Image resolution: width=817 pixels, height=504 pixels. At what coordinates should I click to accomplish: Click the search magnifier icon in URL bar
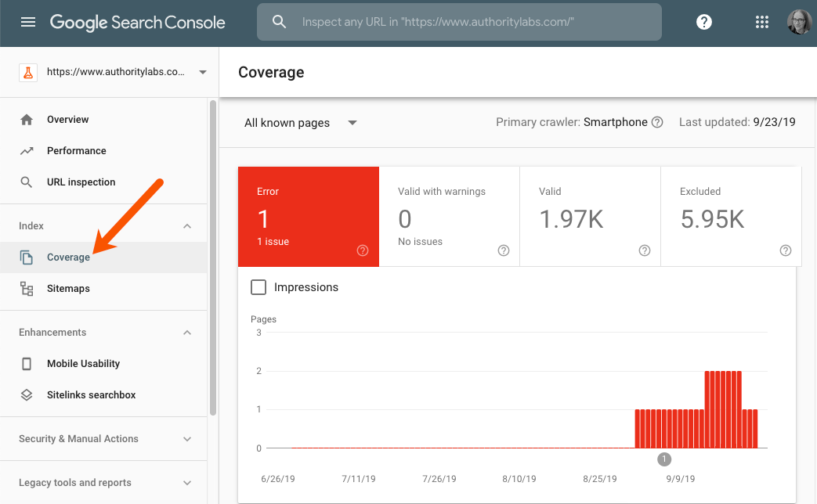pos(280,22)
